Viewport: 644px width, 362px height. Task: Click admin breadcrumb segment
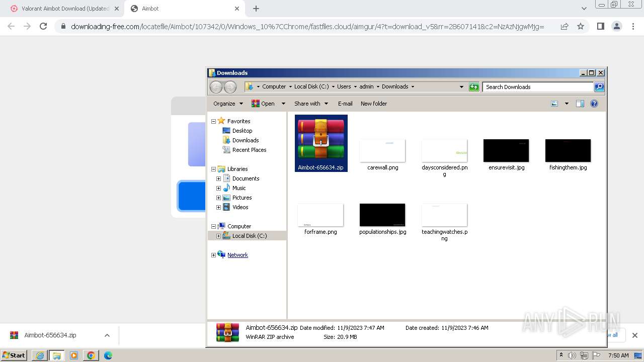tap(366, 86)
